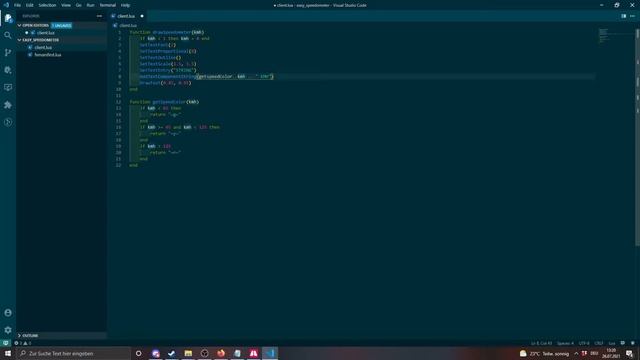Open the Edit menu
The image size is (640, 360).
point(29,5)
